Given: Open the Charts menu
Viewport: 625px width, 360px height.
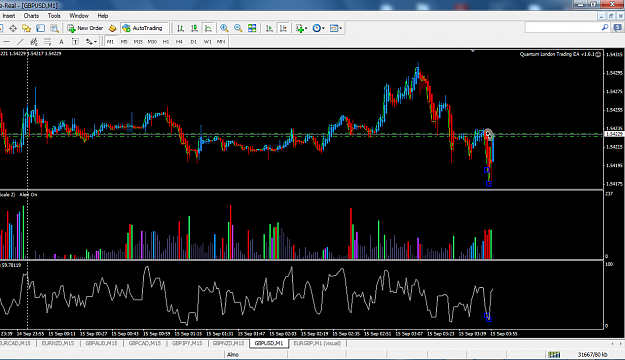Looking at the screenshot, I should click(x=31, y=16).
